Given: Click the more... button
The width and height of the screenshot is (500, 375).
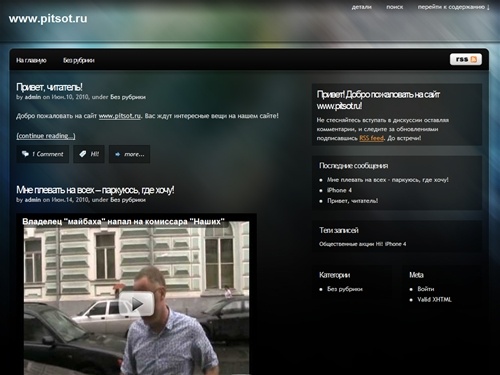Looking at the screenshot, I should [x=129, y=154].
